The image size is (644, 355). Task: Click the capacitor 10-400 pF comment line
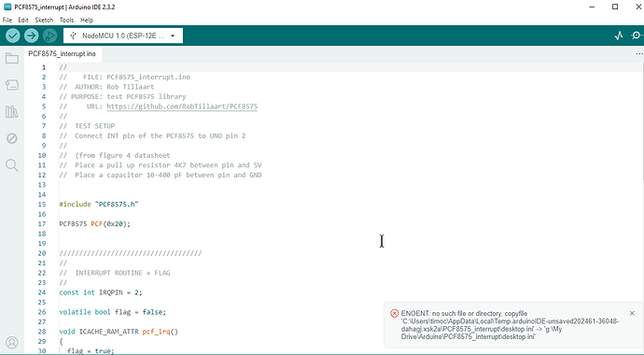(x=161, y=175)
